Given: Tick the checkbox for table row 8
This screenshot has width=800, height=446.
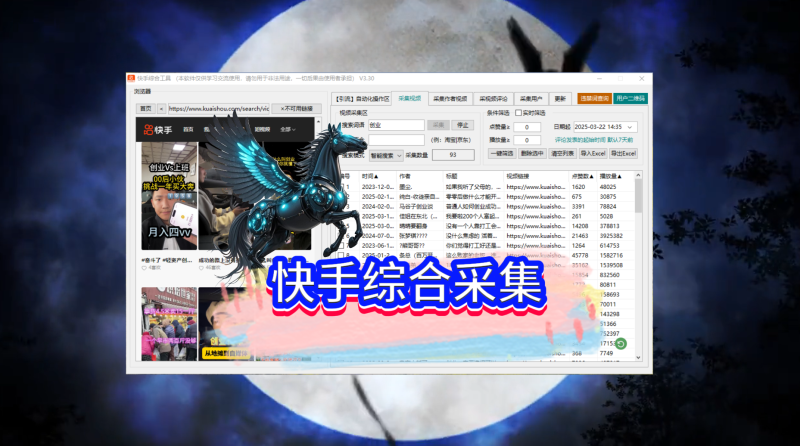Looking at the screenshot, I should click(x=340, y=255).
